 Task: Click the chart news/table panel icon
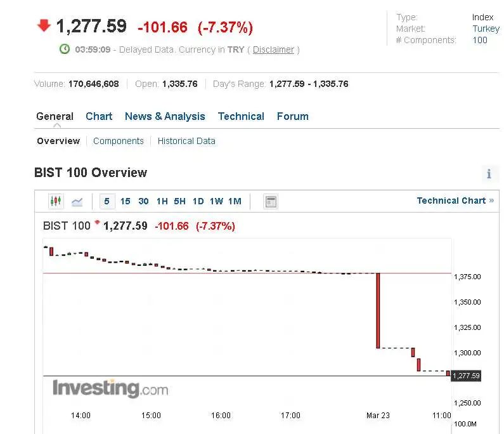[x=271, y=202]
